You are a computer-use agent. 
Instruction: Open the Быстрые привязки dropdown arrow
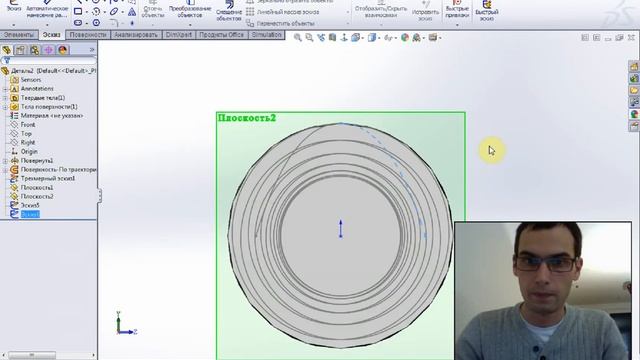[x=457, y=25]
